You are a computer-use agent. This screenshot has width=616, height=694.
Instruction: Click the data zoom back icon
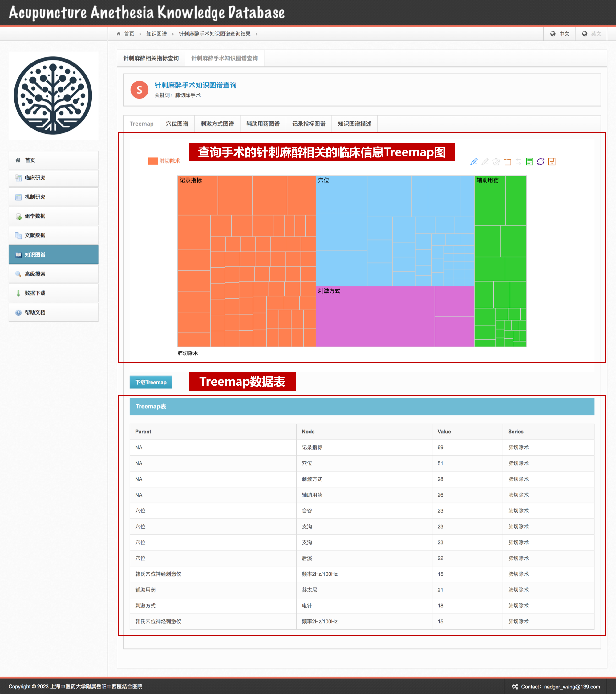(x=518, y=162)
